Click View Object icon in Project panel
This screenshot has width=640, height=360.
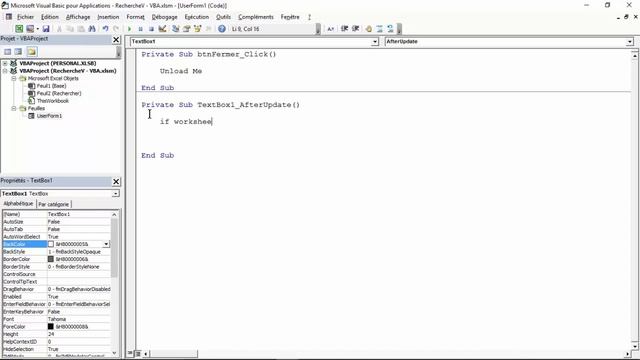pyautogui.click(x=18, y=51)
